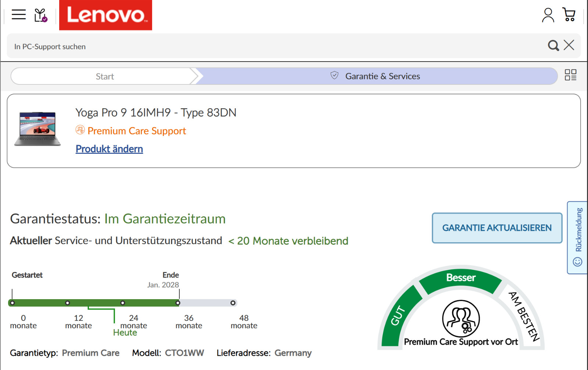Click the Heute marker label
The image size is (588, 370).
click(125, 333)
